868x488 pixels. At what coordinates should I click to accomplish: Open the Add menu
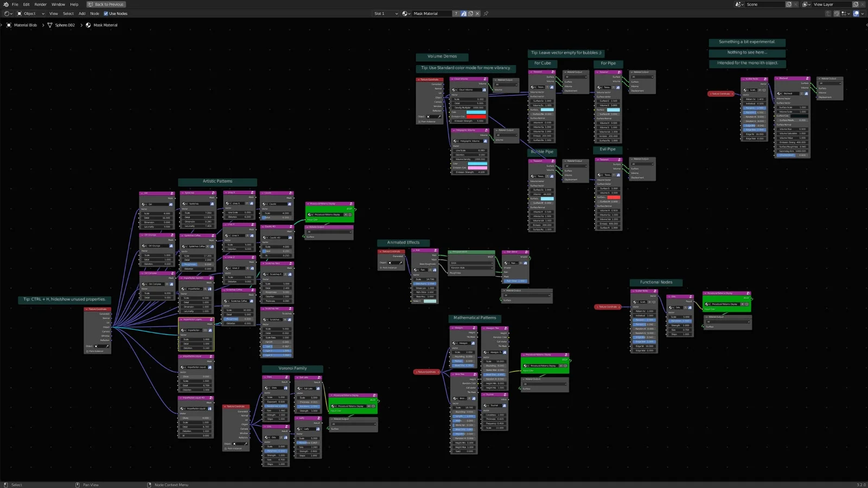pyautogui.click(x=82, y=14)
